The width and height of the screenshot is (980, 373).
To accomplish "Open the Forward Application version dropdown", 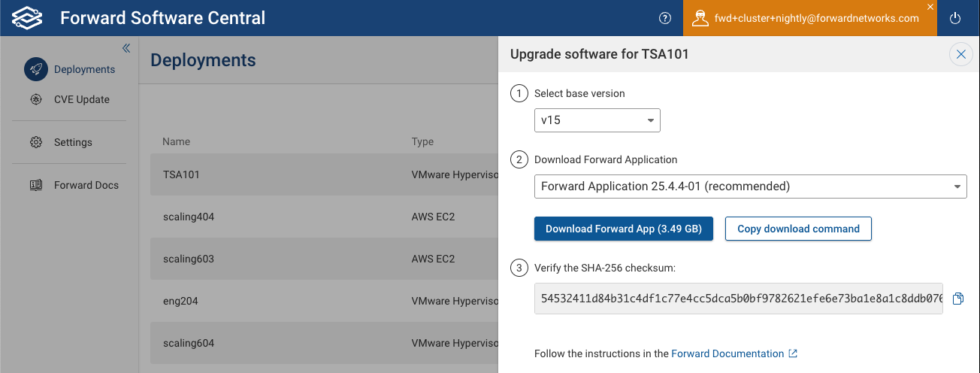I will pyautogui.click(x=751, y=186).
